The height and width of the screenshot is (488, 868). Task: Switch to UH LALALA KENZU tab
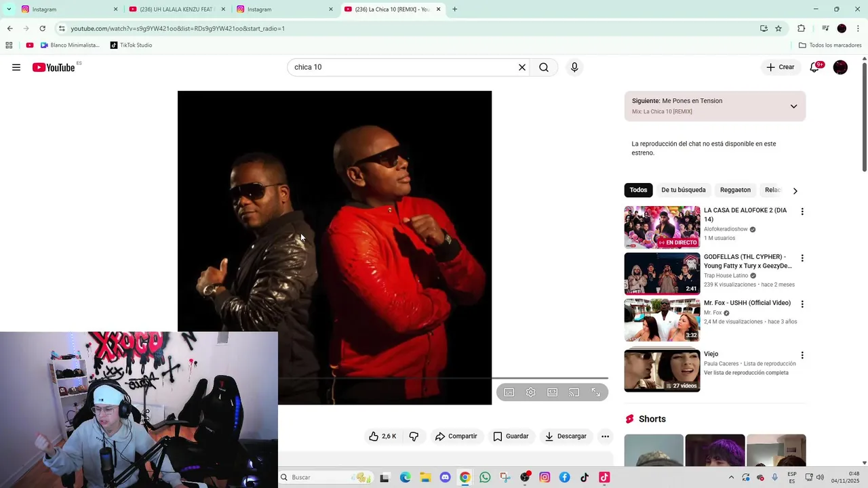[x=176, y=9]
